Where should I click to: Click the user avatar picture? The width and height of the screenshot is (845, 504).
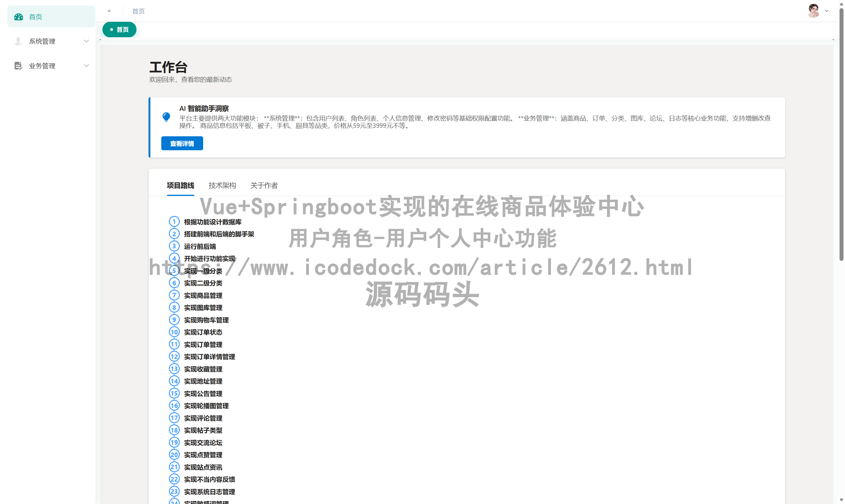click(813, 11)
